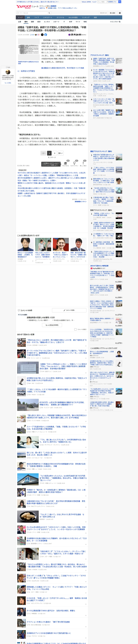
Task: Select the 科学 category
Action: click(71, 22)
